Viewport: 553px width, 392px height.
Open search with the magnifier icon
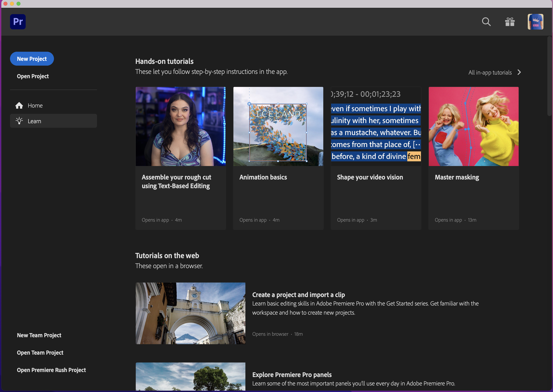(486, 22)
